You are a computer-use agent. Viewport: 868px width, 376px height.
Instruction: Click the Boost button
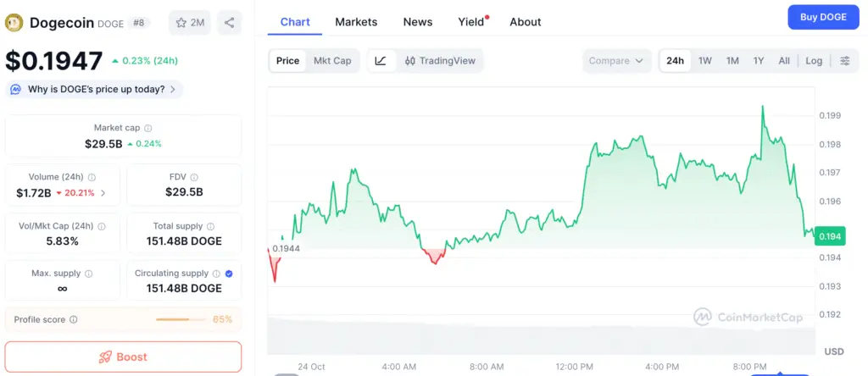[123, 357]
